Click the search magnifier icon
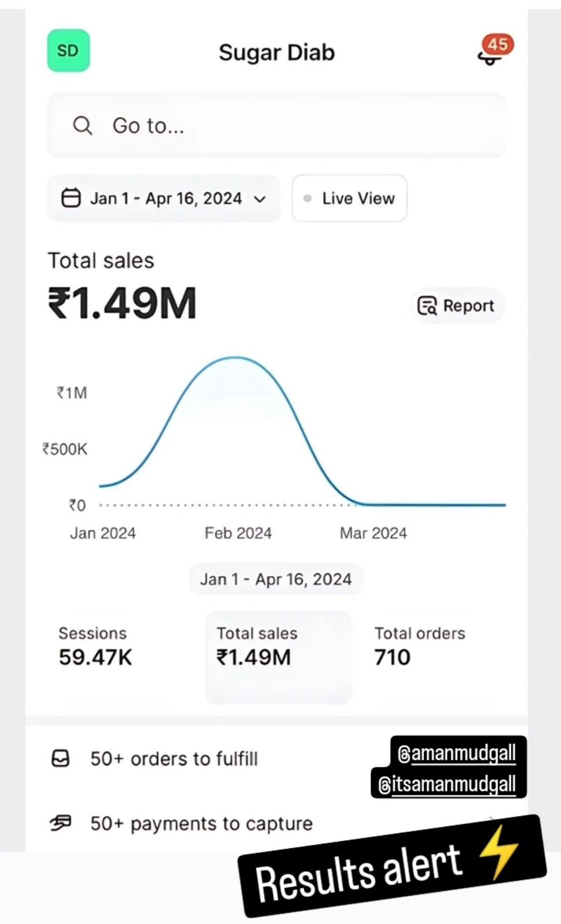Viewport: 561px width, 924px height. tap(83, 126)
